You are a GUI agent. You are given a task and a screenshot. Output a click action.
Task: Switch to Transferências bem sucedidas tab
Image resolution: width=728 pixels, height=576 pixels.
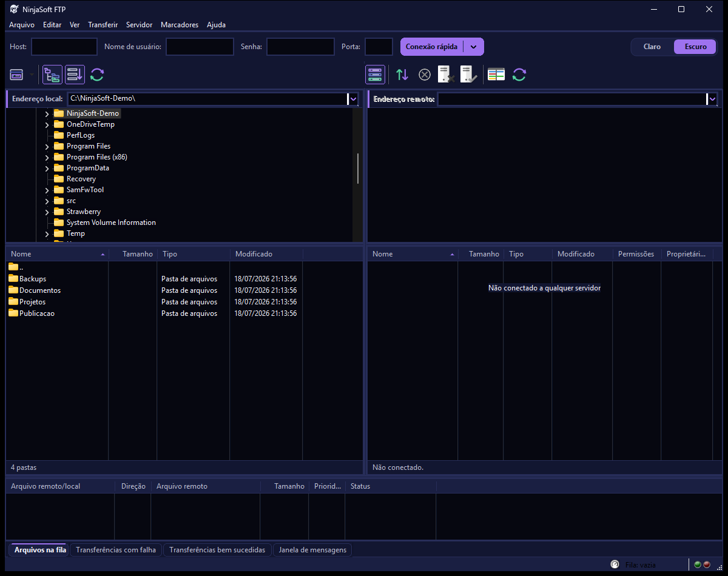point(217,550)
